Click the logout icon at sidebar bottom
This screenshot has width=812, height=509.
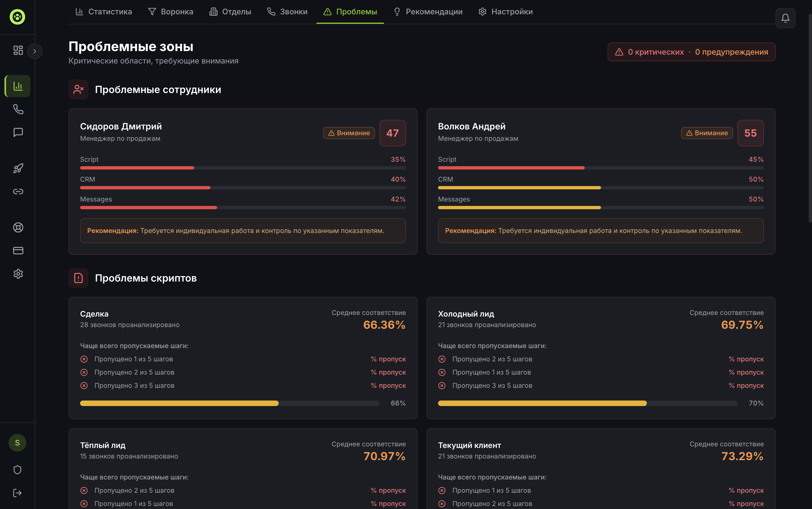pos(17,493)
